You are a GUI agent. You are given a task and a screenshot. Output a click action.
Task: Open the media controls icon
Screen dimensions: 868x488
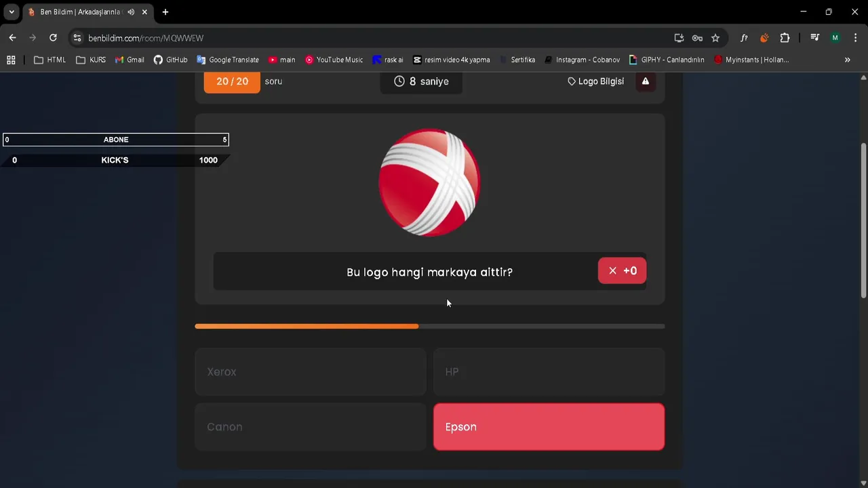point(815,38)
